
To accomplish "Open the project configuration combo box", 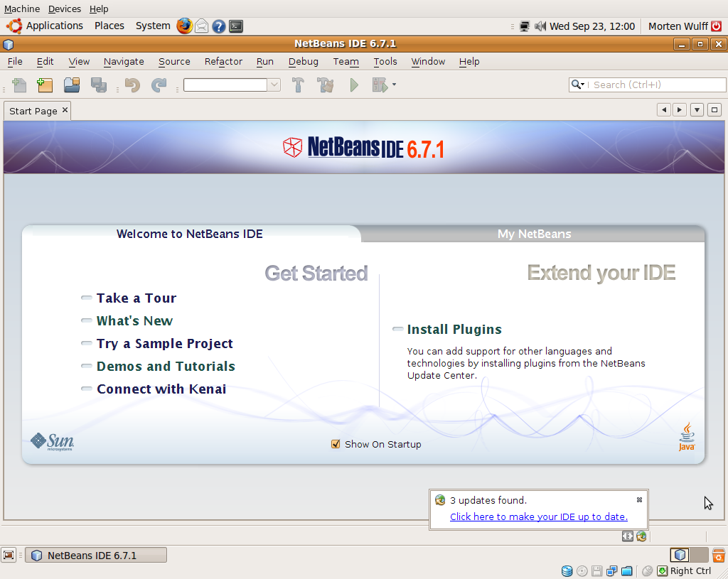I will [x=232, y=85].
